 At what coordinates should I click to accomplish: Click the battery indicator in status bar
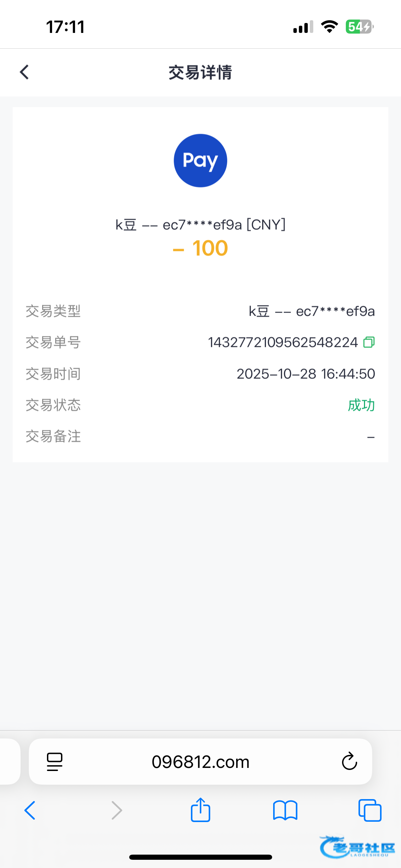[x=359, y=27]
